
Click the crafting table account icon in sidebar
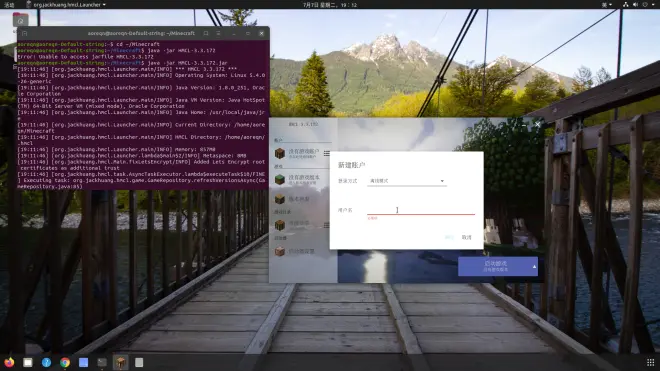click(279, 154)
